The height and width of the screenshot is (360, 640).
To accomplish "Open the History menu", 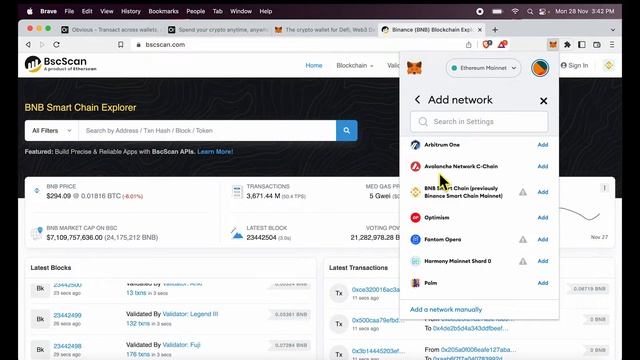I will (131, 11).
